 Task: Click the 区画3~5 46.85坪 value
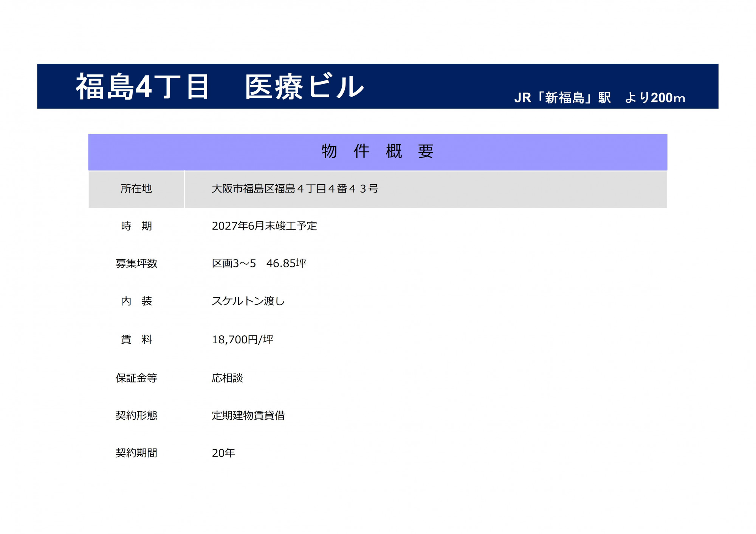point(259,263)
